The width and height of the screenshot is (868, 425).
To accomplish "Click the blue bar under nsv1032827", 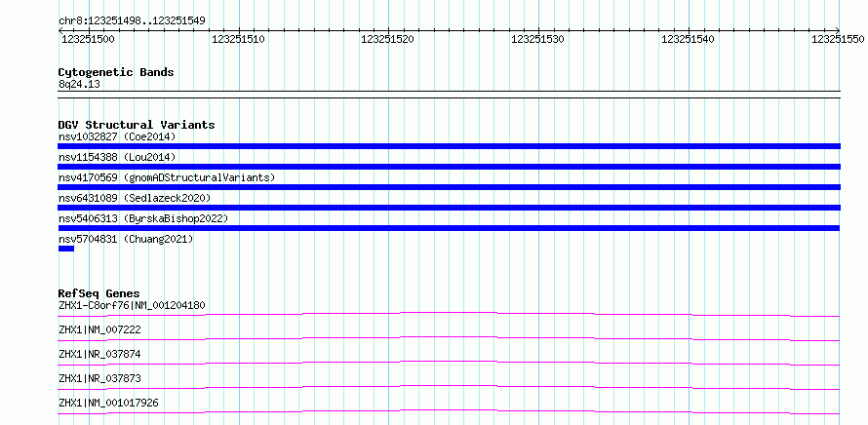I will point(449,146).
